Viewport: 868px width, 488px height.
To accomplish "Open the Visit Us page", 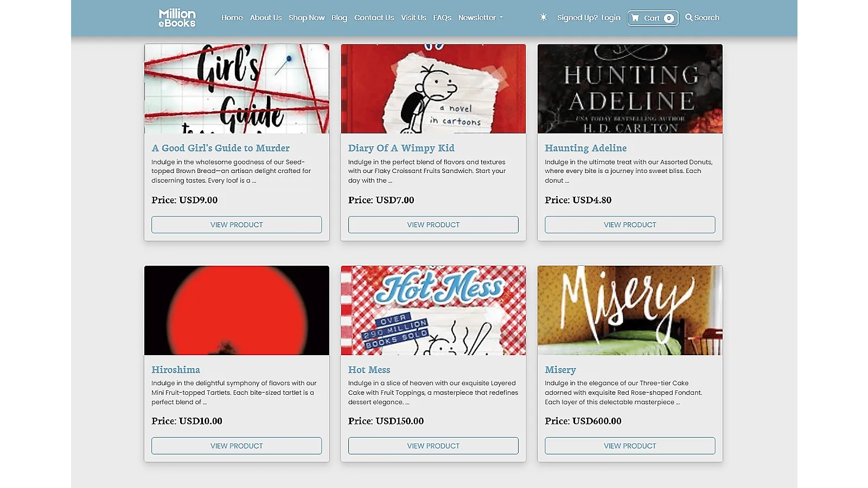I will 413,17.
